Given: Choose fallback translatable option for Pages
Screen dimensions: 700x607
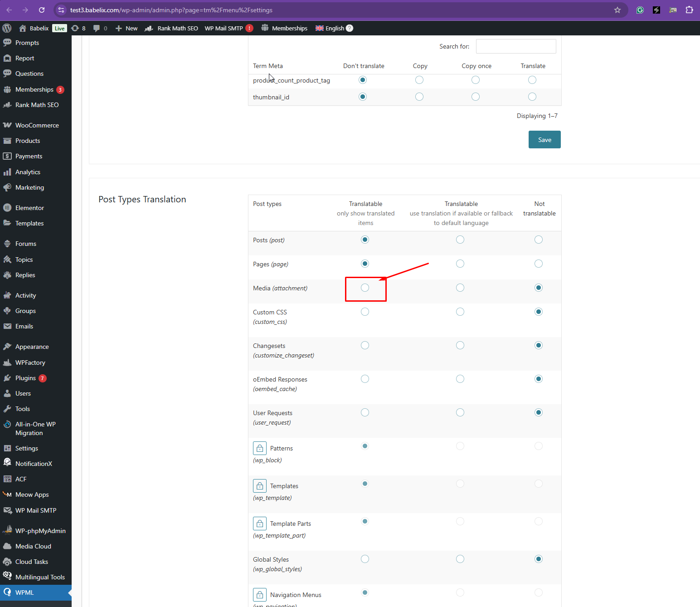Looking at the screenshot, I should [460, 264].
